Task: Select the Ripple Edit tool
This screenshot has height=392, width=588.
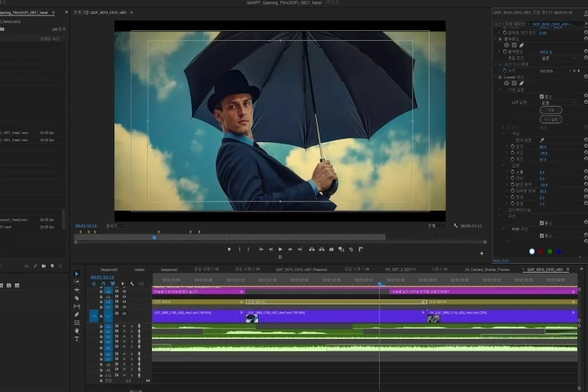Action: tap(77, 290)
